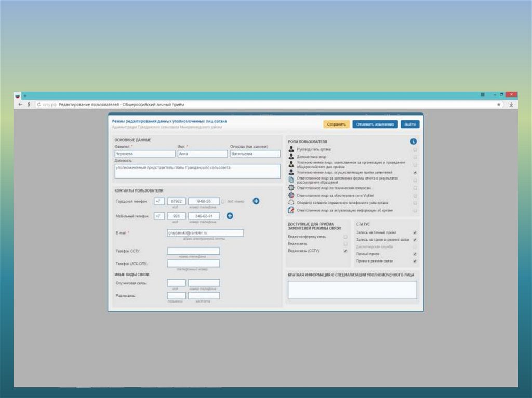Click the technical issues gear role icon
This screenshot has height=398, width=532.
click(x=291, y=188)
